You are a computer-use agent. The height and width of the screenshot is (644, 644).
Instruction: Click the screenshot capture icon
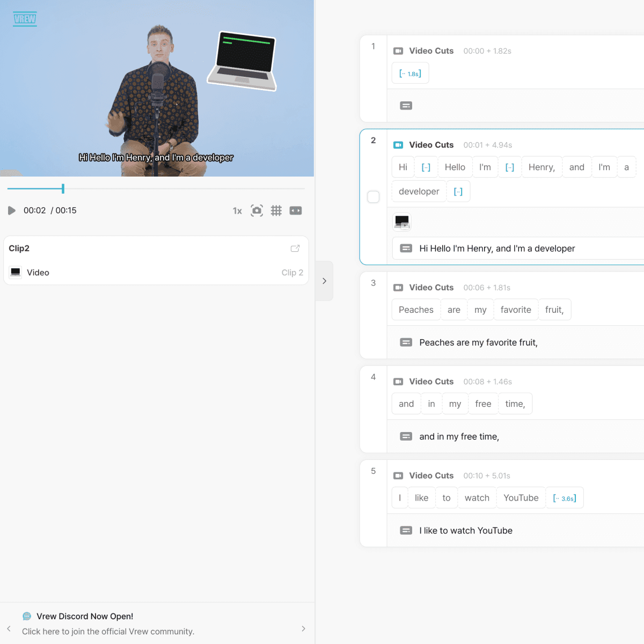pos(257,210)
